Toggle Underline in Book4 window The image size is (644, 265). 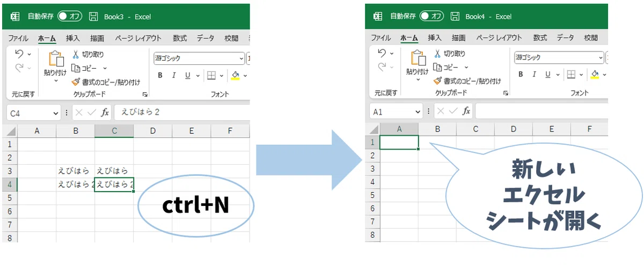click(548, 75)
